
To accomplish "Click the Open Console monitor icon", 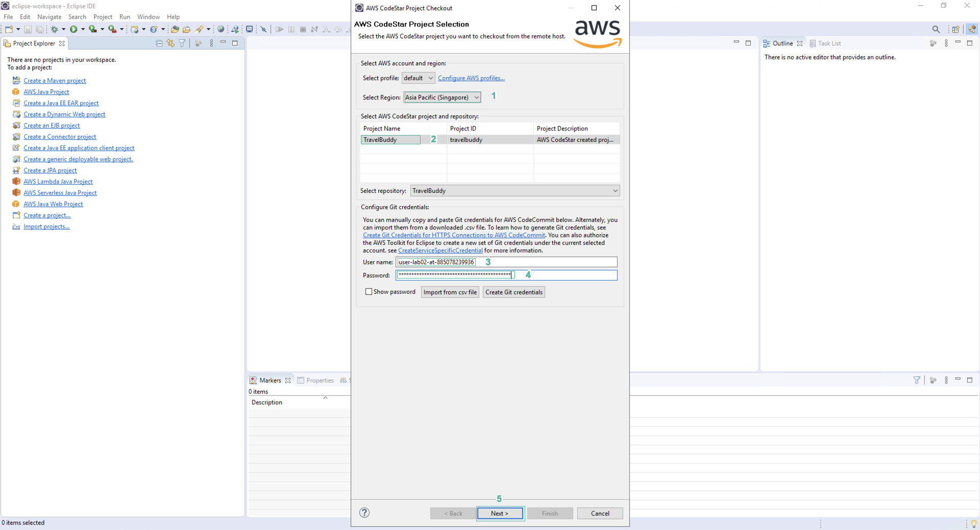I will pyautogui.click(x=250, y=29).
